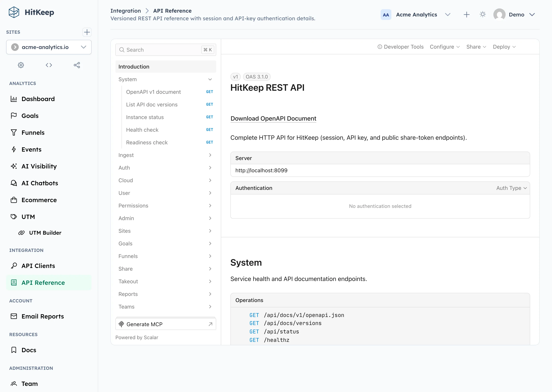Click the Funnels filter icon
Screen dimensions: 552x392
[x=14, y=132]
